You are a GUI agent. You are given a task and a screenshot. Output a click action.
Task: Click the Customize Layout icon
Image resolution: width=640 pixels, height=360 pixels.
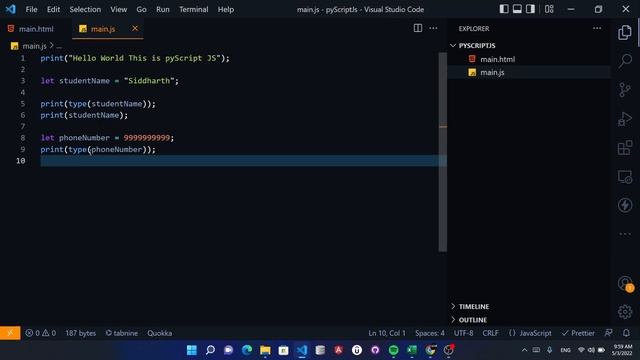coord(549,9)
